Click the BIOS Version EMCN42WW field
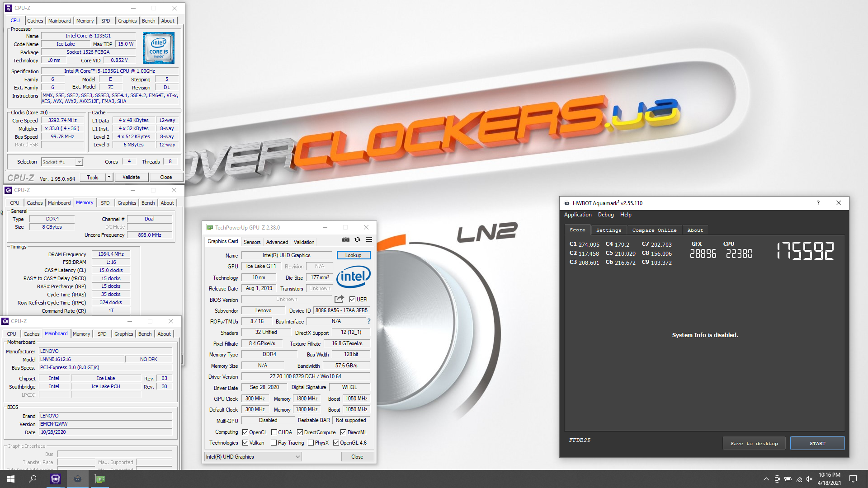The height and width of the screenshot is (488, 868). [106, 424]
